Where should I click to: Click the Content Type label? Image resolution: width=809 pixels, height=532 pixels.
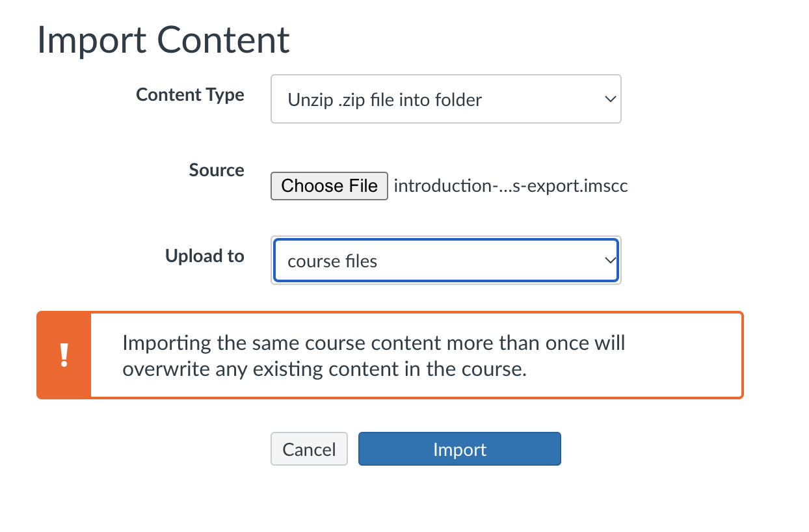pyautogui.click(x=190, y=95)
